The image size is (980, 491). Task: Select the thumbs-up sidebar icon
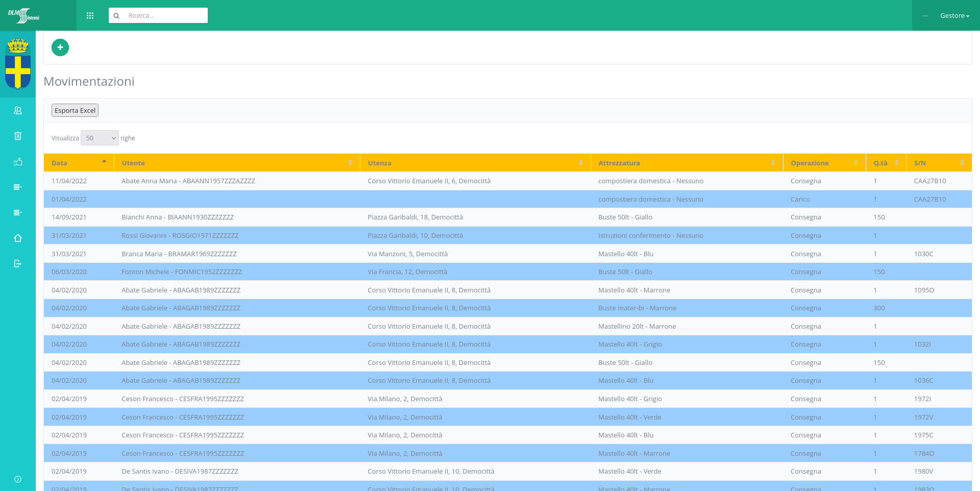(x=18, y=162)
